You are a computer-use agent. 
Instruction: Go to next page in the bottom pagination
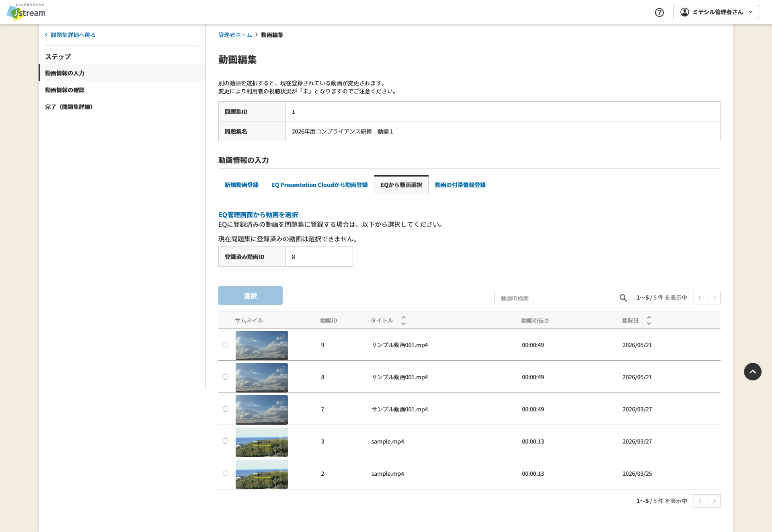(714, 501)
